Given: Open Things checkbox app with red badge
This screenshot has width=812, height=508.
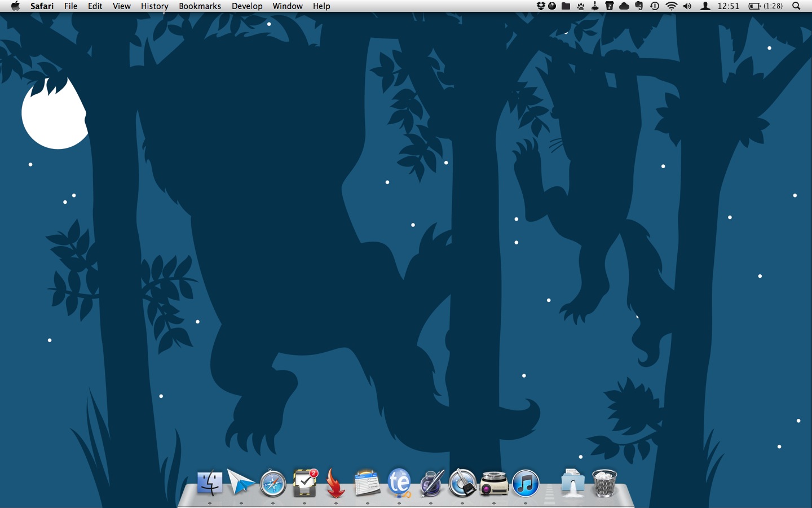Looking at the screenshot, I should point(304,483).
